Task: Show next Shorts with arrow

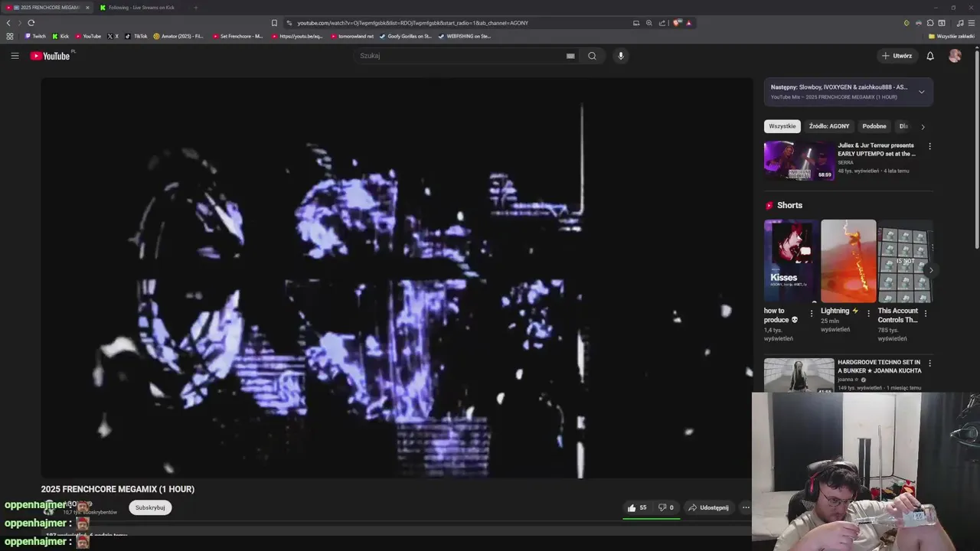Action: (930, 270)
